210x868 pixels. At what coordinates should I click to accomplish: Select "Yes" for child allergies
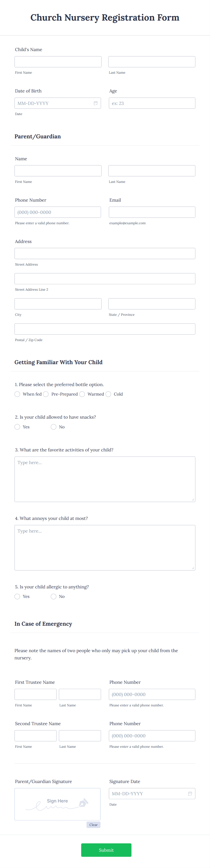coord(17,597)
